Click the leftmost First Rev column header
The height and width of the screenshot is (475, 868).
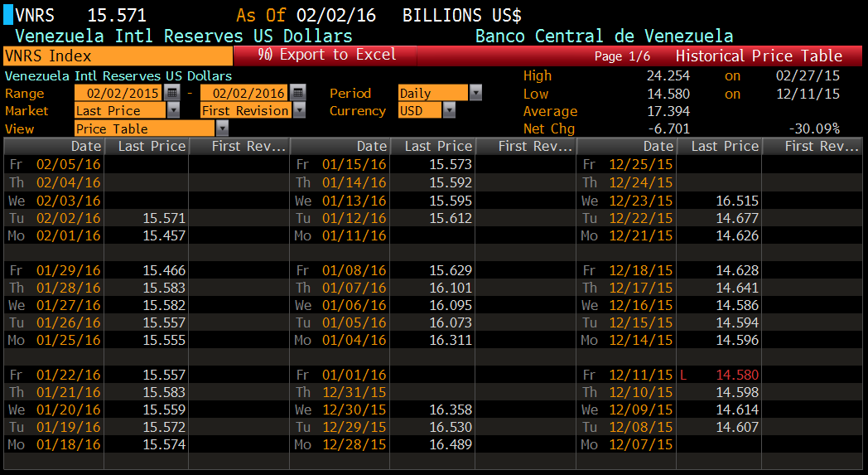click(239, 147)
